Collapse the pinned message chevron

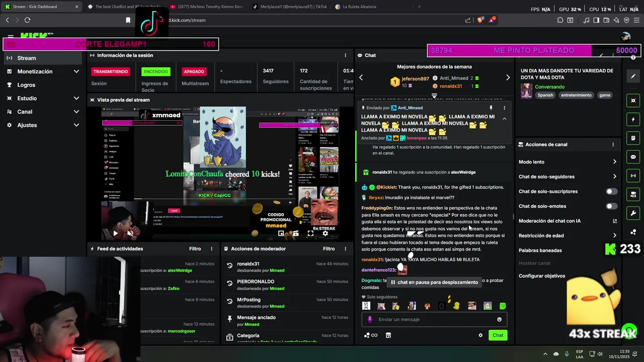coord(504,119)
